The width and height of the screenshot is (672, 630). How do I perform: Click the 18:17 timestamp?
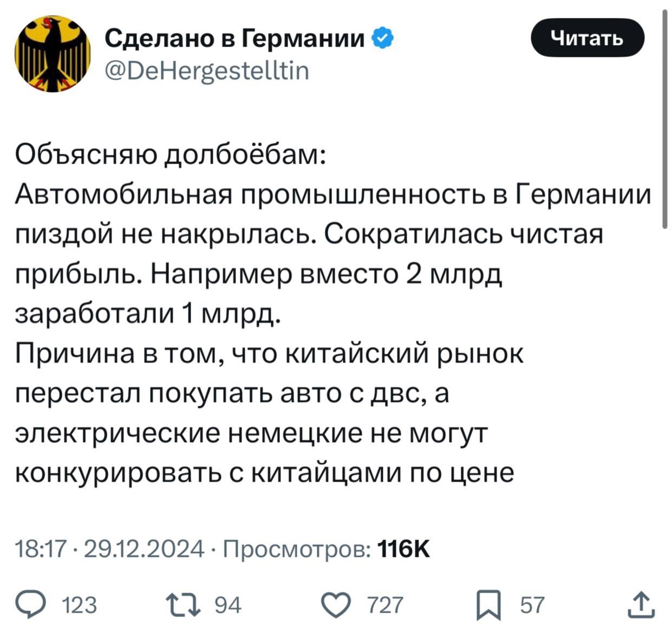(41, 549)
